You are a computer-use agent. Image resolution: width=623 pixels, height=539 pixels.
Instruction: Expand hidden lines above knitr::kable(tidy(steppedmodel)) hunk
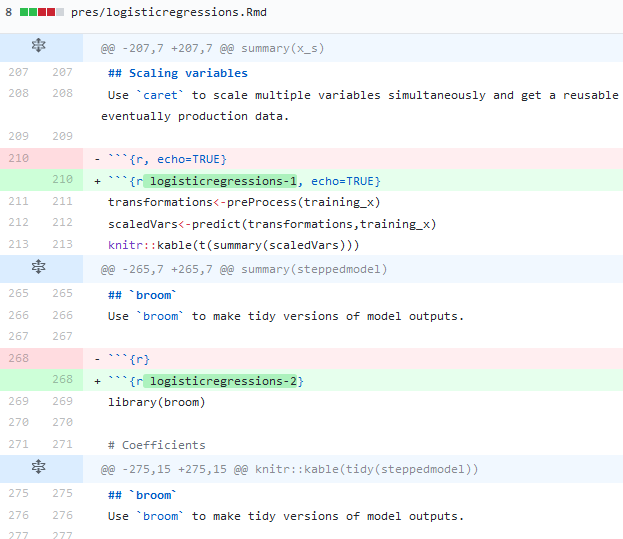click(x=39, y=467)
